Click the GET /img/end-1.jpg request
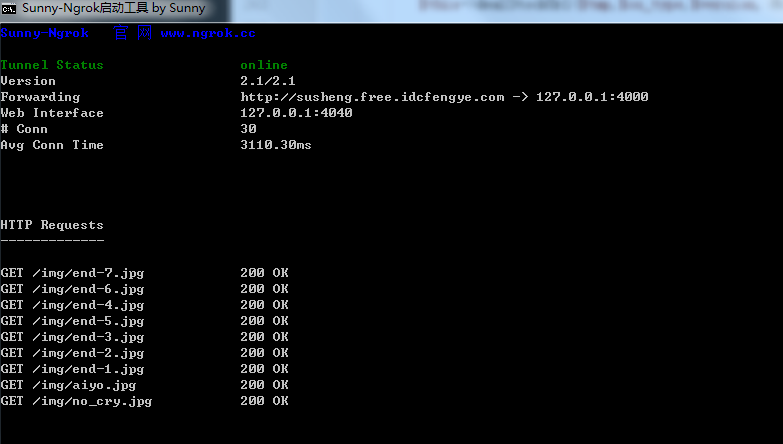This screenshot has width=783, height=444. coord(72,369)
